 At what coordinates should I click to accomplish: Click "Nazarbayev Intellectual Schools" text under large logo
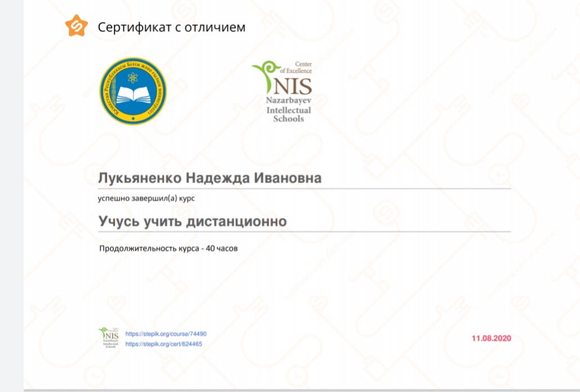288,109
